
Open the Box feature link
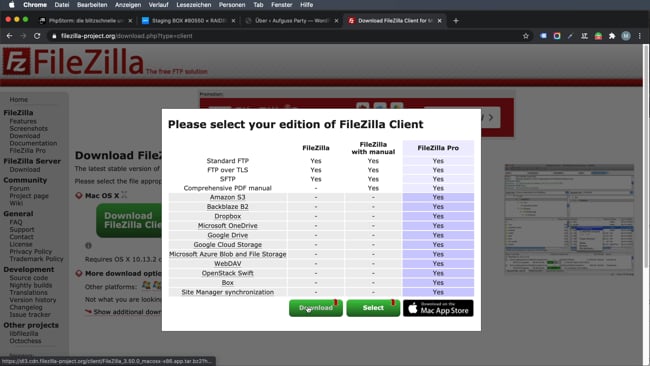click(228, 283)
